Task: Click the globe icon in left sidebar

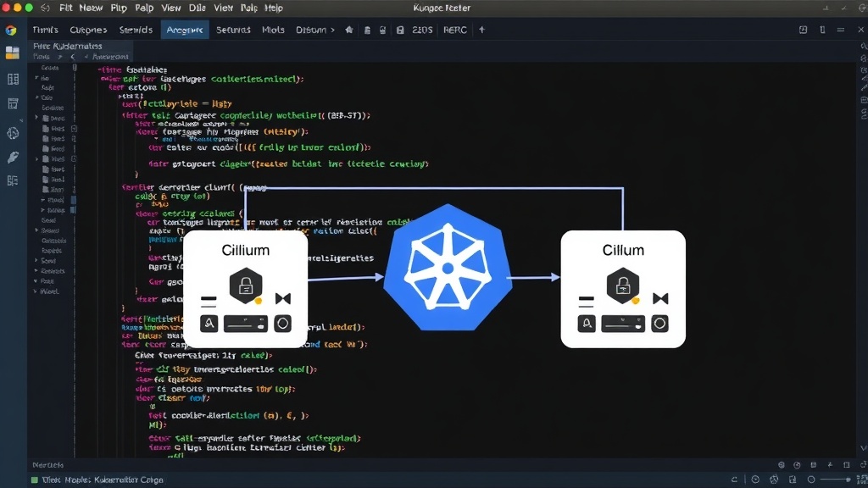Action: click(x=13, y=133)
